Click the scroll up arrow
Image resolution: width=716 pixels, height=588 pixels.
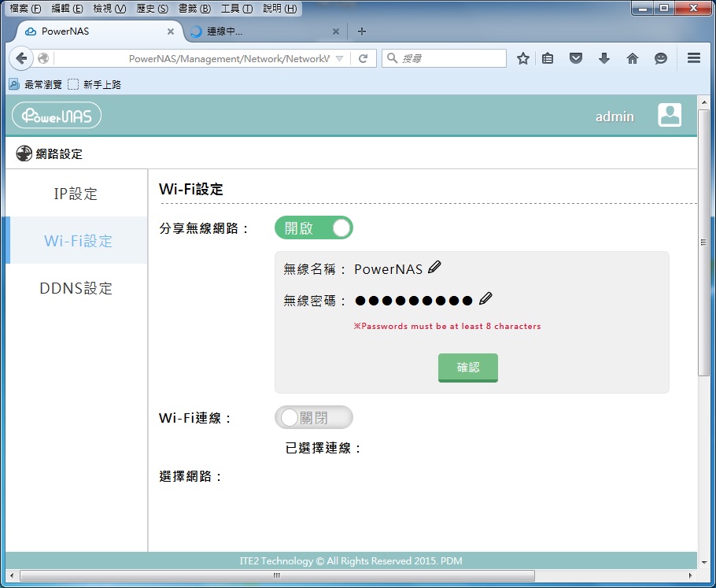point(703,102)
